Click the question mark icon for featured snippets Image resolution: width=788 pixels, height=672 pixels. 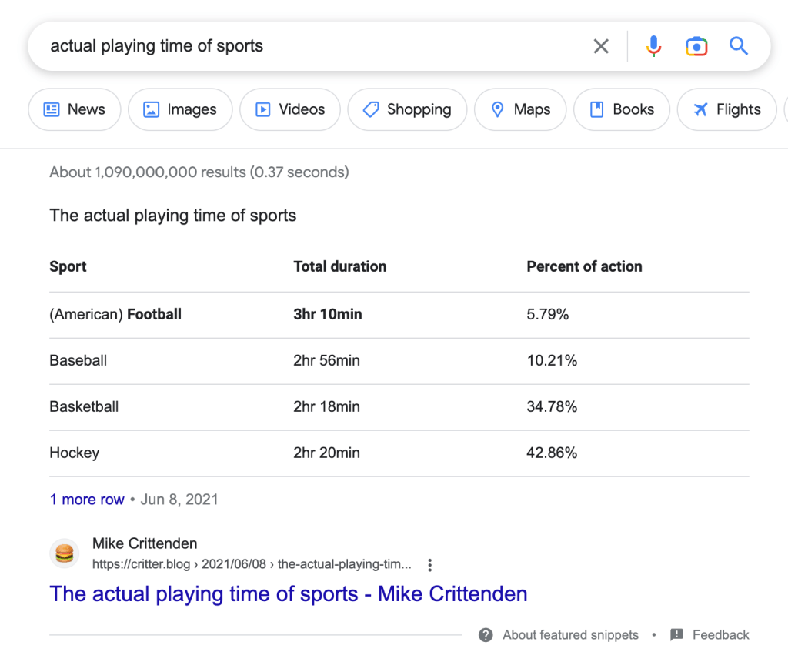[x=486, y=635]
